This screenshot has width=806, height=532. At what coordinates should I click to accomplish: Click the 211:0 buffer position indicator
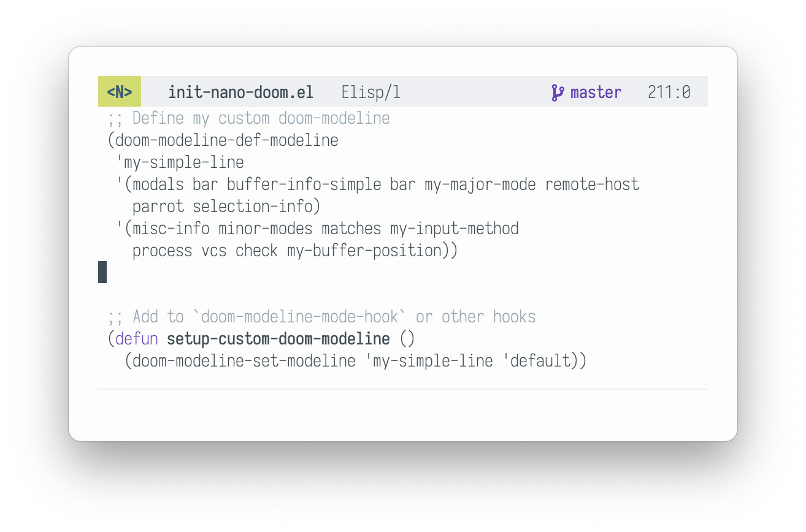(669, 93)
